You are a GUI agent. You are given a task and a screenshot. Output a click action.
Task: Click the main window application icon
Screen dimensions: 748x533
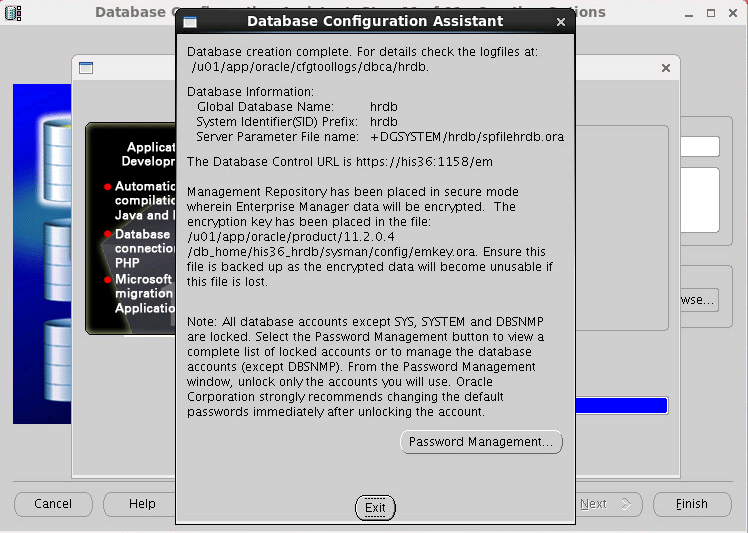point(13,13)
